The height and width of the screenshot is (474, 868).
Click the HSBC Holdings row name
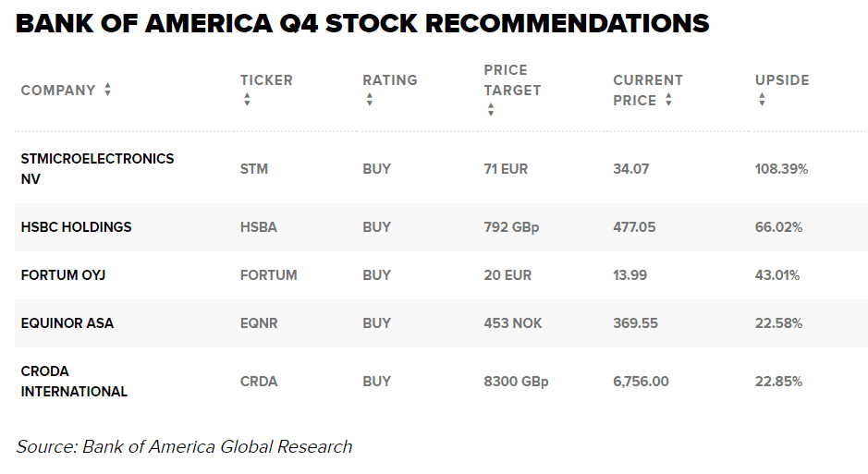[76, 227]
